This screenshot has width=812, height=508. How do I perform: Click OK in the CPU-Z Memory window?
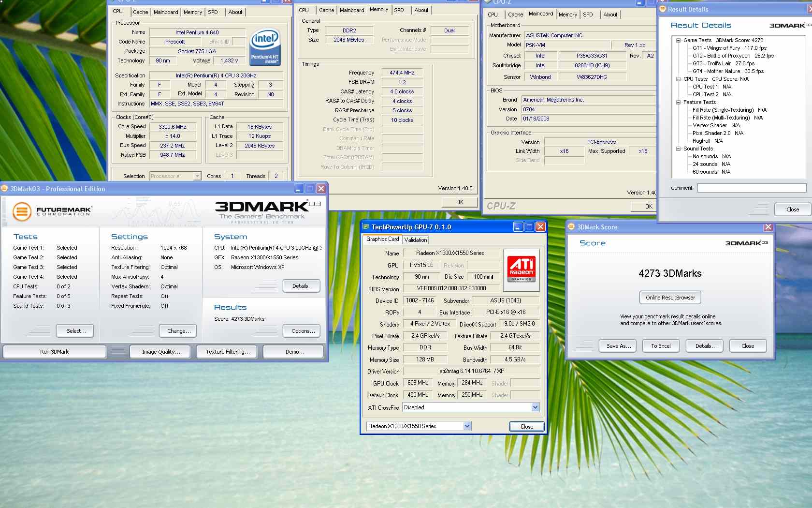[x=460, y=202]
